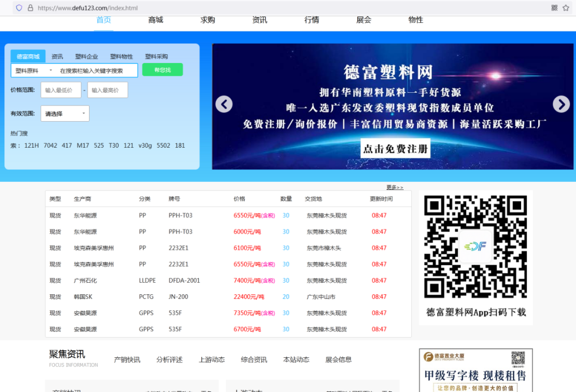Click the carousel right arrow
The height and width of the screenshot is (392, 576).
pyautogui.click(x=561, y=105)
